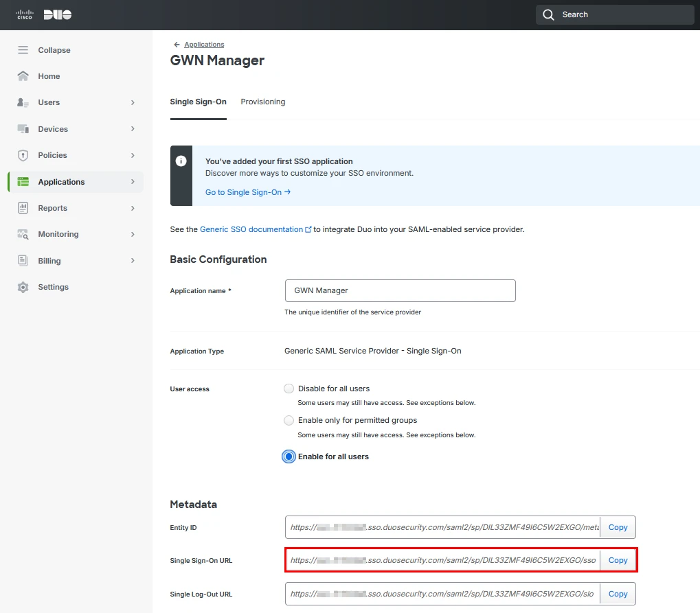Click the green Applications icon
Image resolution: width=700 pixels, height=613 pixels.
coord(23,182)
